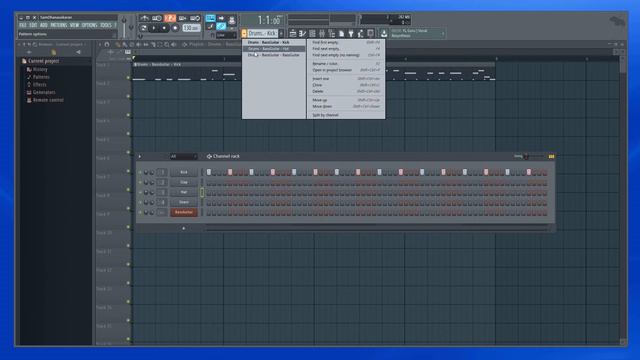The width and height of the screenshot is (640, 360).
Task: Open the Playlist view icon
Action: [x=293, y=33]
